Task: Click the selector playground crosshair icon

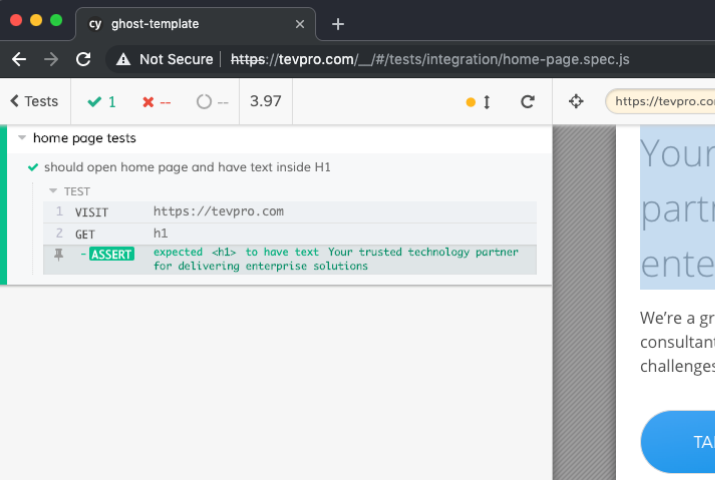Action: 576,101
